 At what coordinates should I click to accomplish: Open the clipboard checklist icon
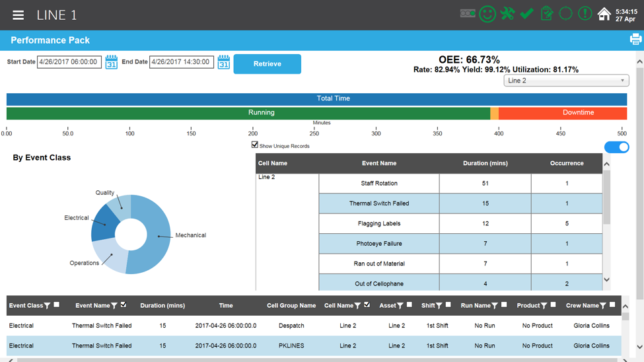pos(546,14)
